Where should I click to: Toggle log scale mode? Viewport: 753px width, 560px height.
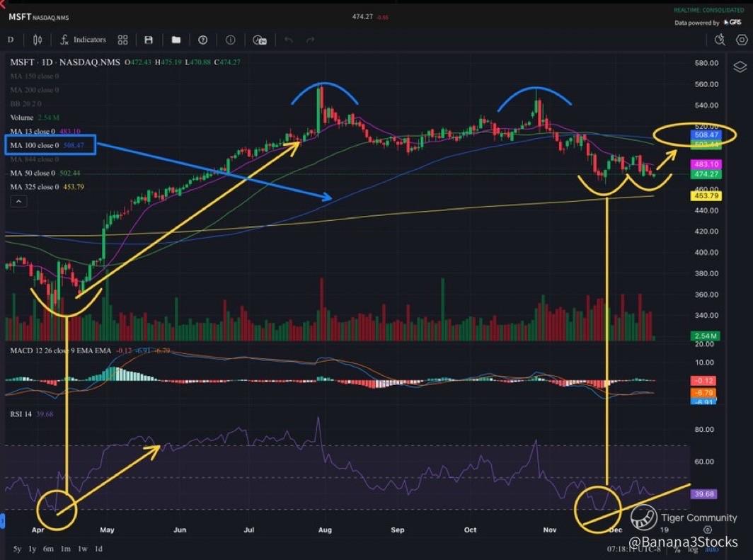693,549
